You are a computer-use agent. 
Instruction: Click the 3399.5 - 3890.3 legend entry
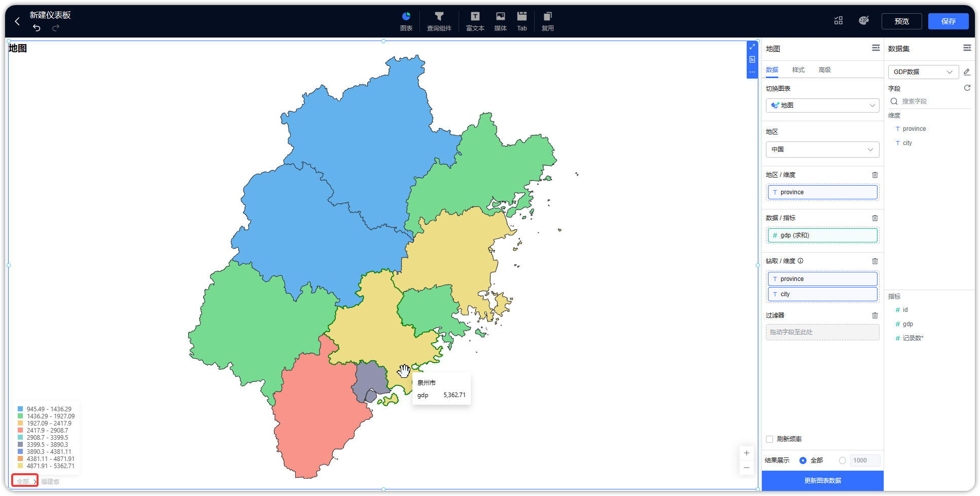[43, 444]
